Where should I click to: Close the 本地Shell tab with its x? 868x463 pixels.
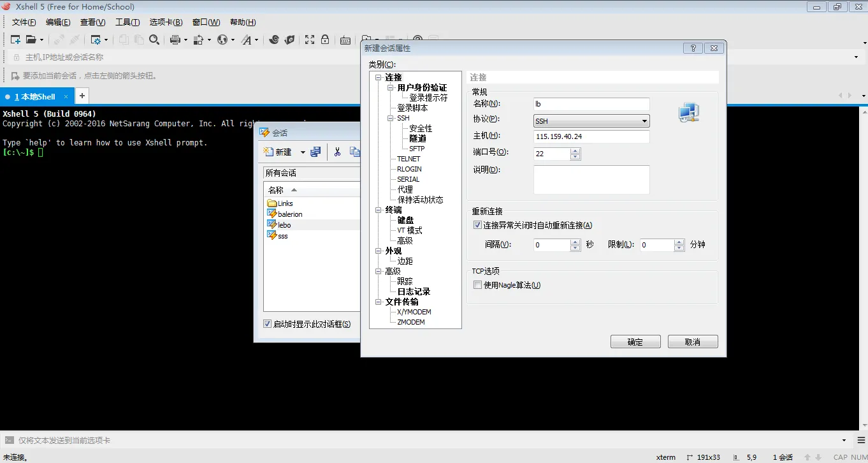pyautogui.click(x=66, y=97)
